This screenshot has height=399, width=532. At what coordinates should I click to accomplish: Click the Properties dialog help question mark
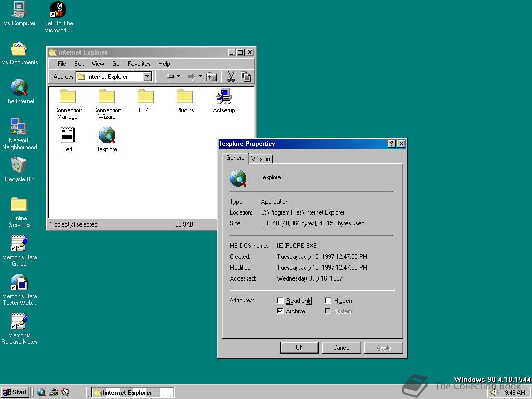(392, 144)
